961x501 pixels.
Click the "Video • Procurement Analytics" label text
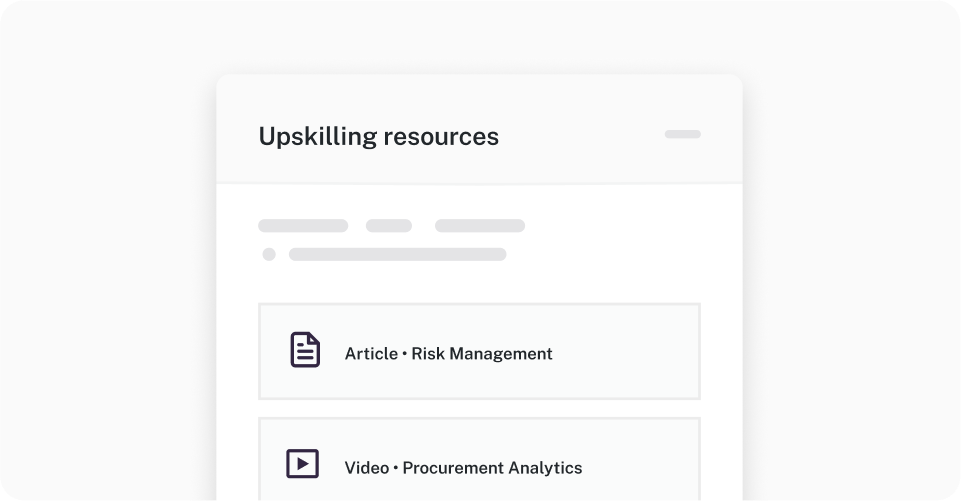[x=463, y=468]
